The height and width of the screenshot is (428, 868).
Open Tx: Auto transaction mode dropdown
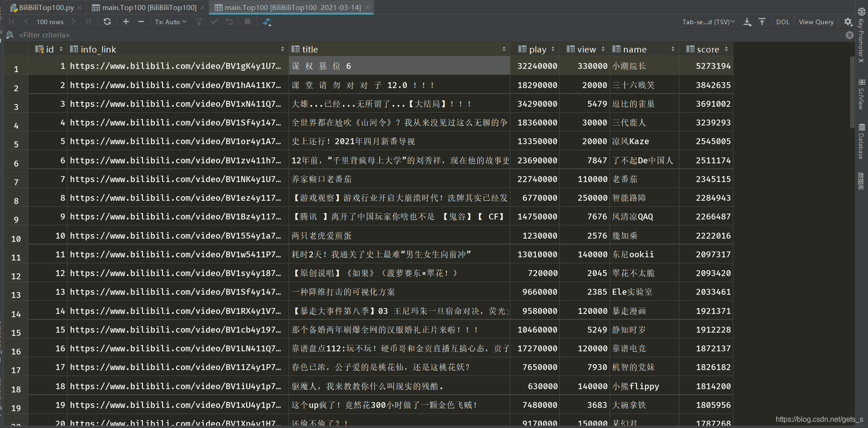point(171,21)
